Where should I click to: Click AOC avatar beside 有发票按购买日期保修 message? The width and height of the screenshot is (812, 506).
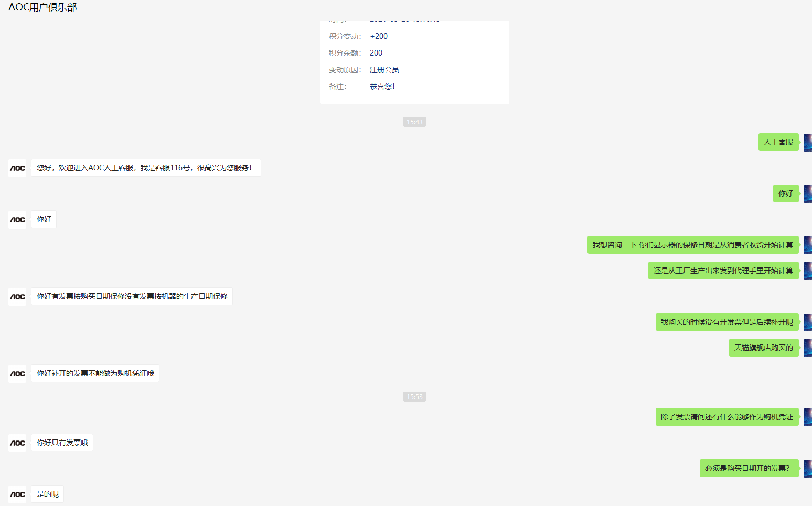[x=17, y=297]
